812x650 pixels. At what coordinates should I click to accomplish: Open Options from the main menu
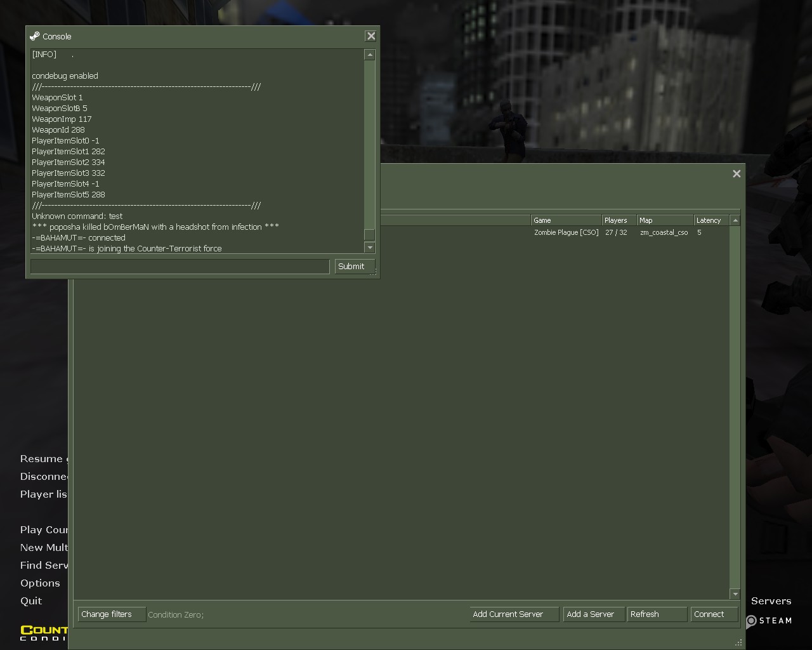(40, 583)
